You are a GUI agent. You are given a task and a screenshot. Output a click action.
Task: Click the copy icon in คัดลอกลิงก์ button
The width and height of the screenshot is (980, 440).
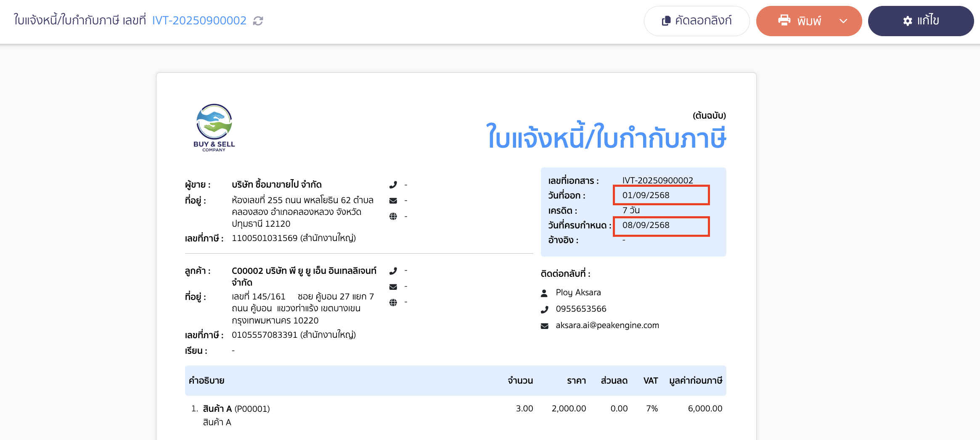[x=666, y=21]
